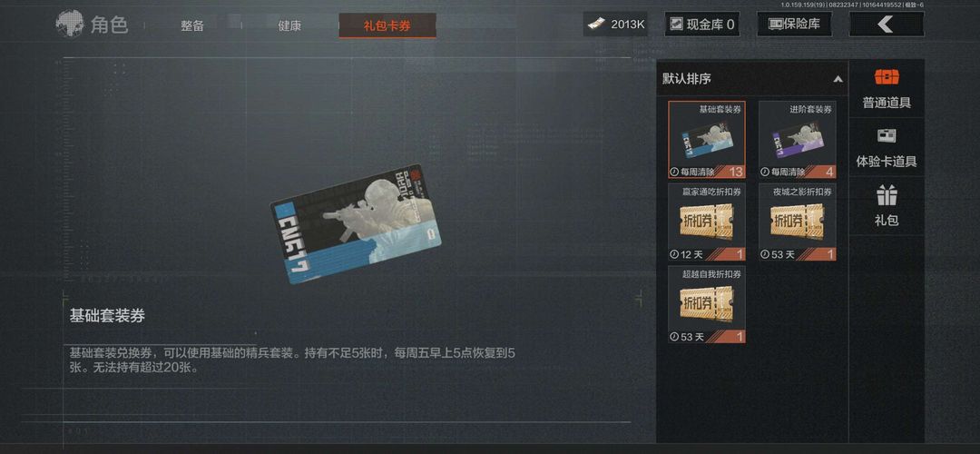Choose the 超越自我折扣券 coupon
This screenshot has width=980, height=454.
706,304
